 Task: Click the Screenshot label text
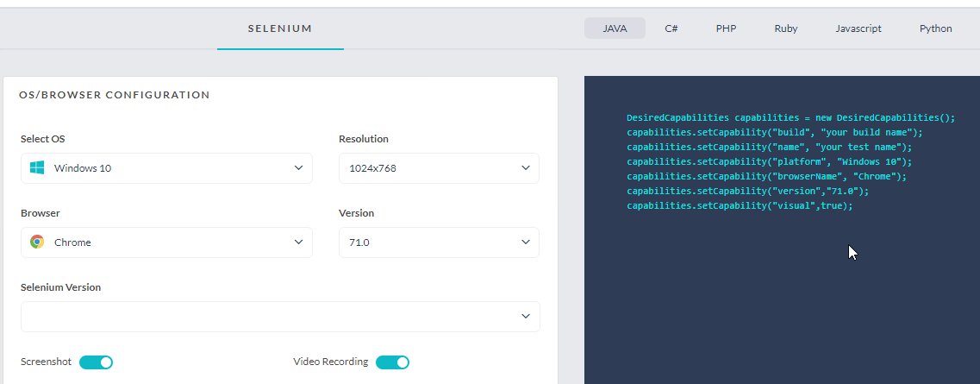[46, 362]
